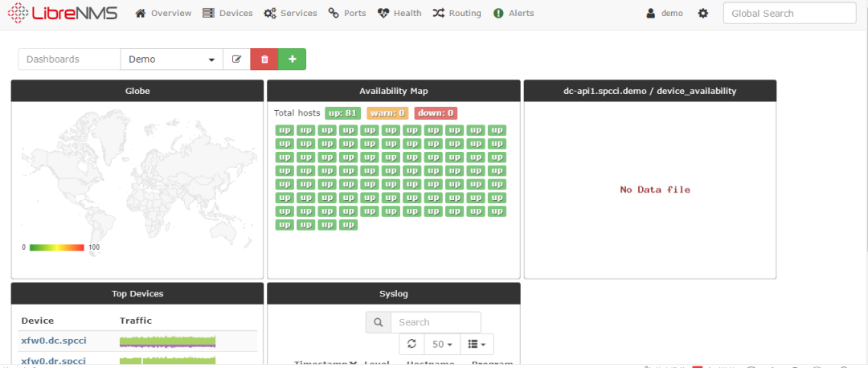Image resolution: width=868 pixels, height=368 pixels.
Task: Open the Ports menu
Action: click(x=347, y=14)
